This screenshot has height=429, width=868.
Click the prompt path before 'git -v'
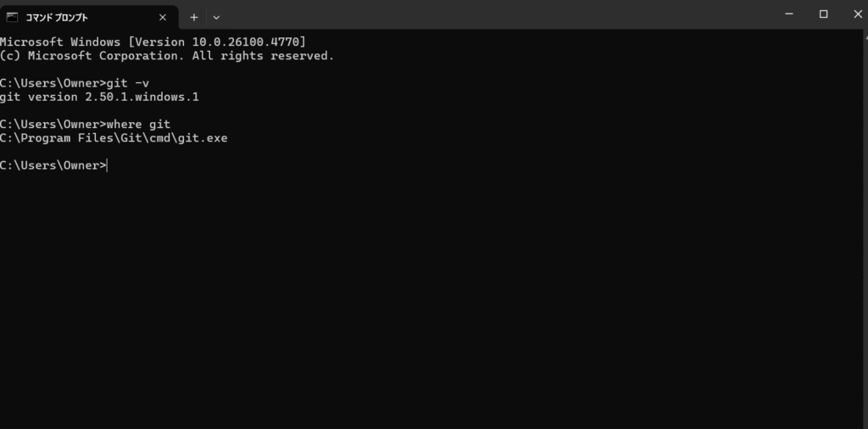point(53,83)
